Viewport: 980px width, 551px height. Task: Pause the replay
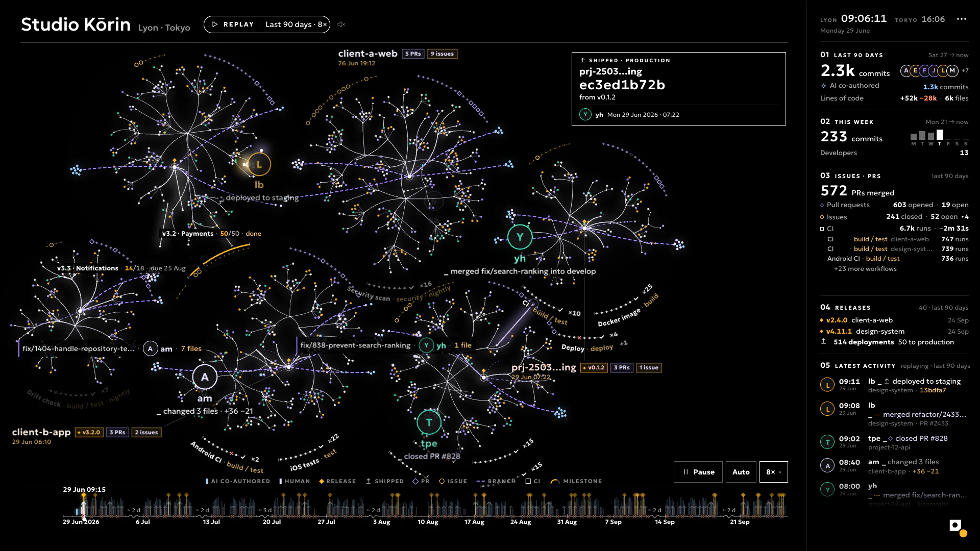coord(698,472)
